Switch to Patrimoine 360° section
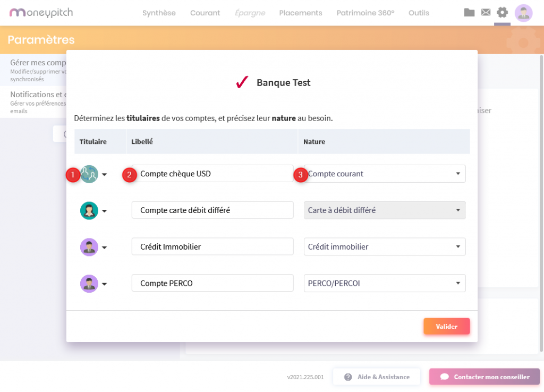The image size is (544, 392). click(x=365, y=13)
